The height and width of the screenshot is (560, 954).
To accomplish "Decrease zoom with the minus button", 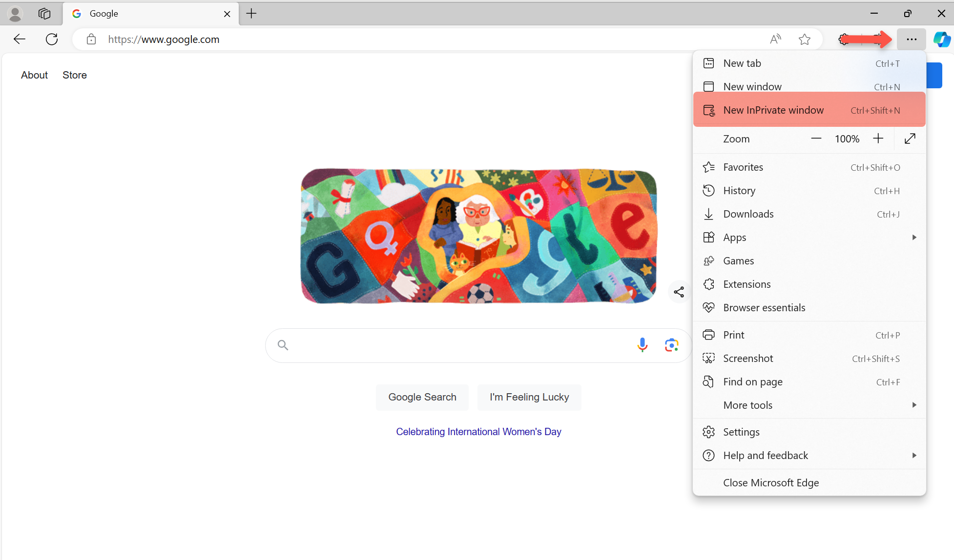I will pos(816,139).
